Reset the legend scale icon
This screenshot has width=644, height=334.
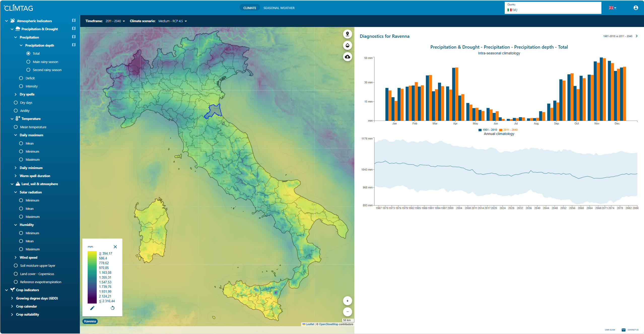[x=112, y=308]
